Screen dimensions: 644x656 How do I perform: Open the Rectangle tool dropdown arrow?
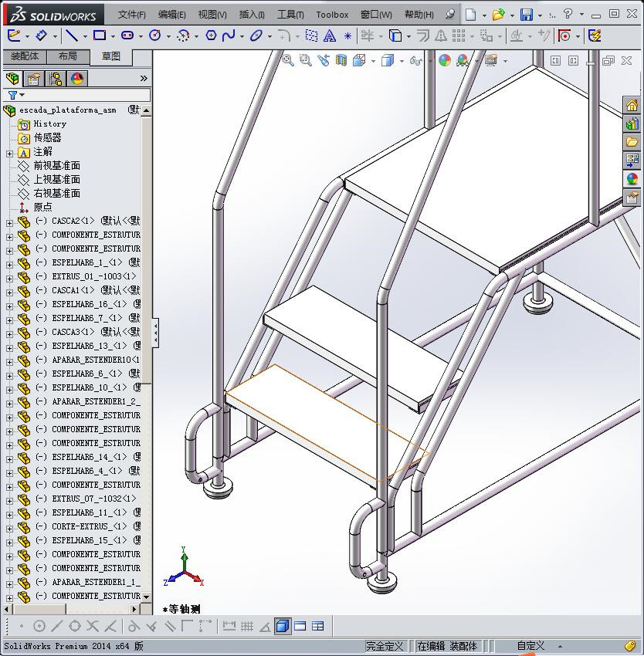(x=113, y=37)
